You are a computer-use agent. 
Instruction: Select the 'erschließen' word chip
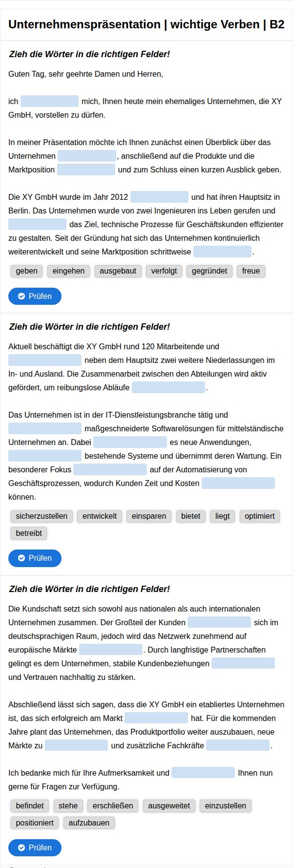pyautogui.click(x=113, y=805)
